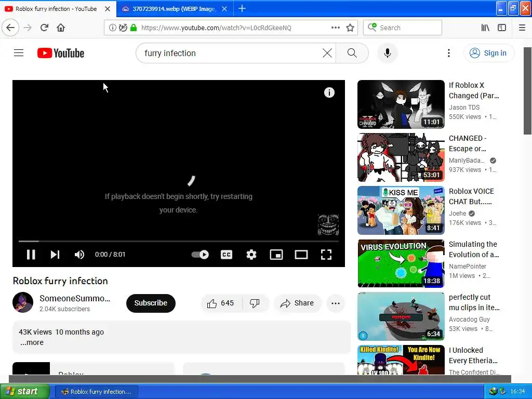The height and width of the screenshot is (399, 532).
Task: Open video settings gear
Action: pyautogui.click(x=251, y=255)
